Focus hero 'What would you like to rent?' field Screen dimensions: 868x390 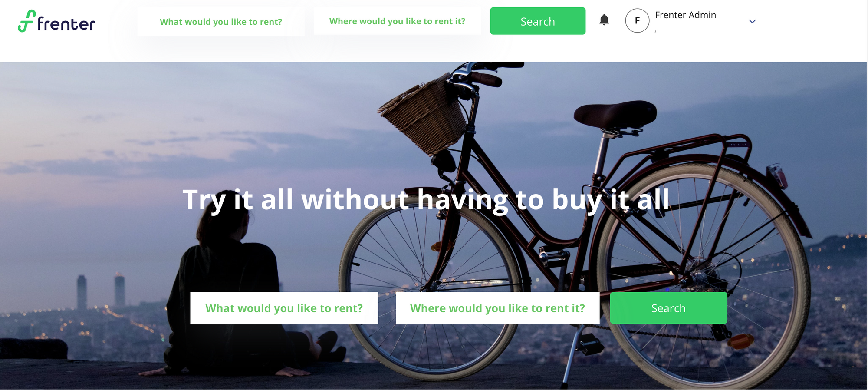tap(284, 308)
